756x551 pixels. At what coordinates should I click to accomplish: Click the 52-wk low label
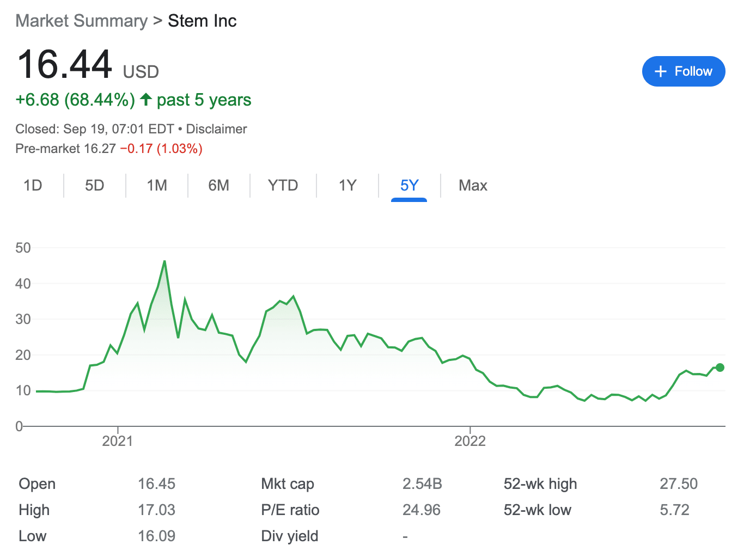coord(538,510)
